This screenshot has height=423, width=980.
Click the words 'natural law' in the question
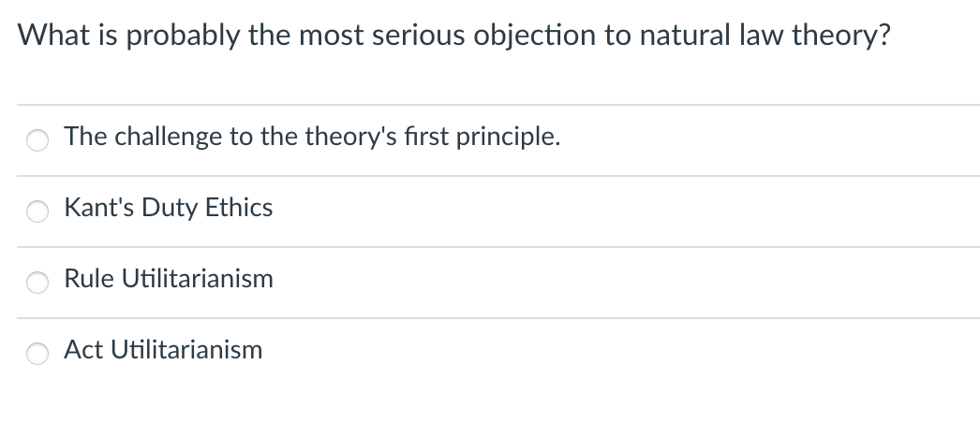(x=711, y=36)
